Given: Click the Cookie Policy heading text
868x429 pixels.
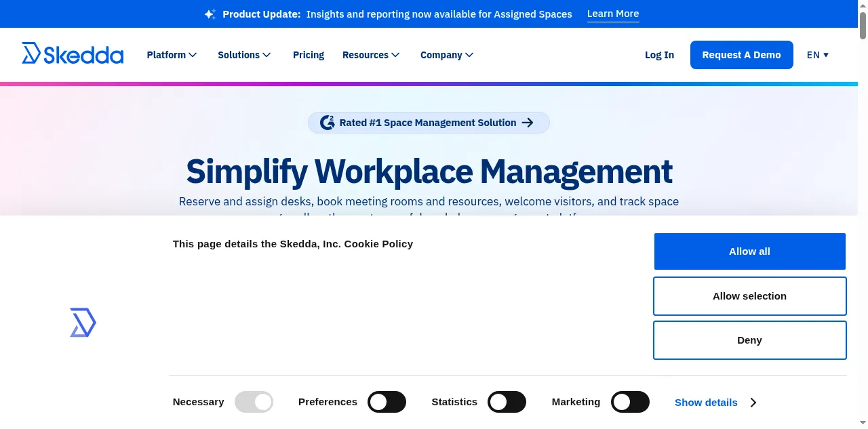Looking at the screenshot, I should [x=293, y=244].
